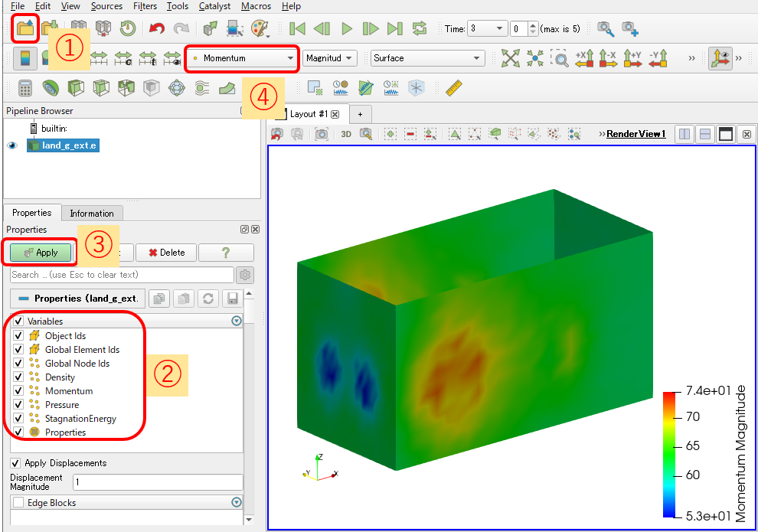Image resolution: width=758 pixels, height=532 pixels.
Task: Open the Momentum coloring dropdown
Action: [x=243, y=58]
